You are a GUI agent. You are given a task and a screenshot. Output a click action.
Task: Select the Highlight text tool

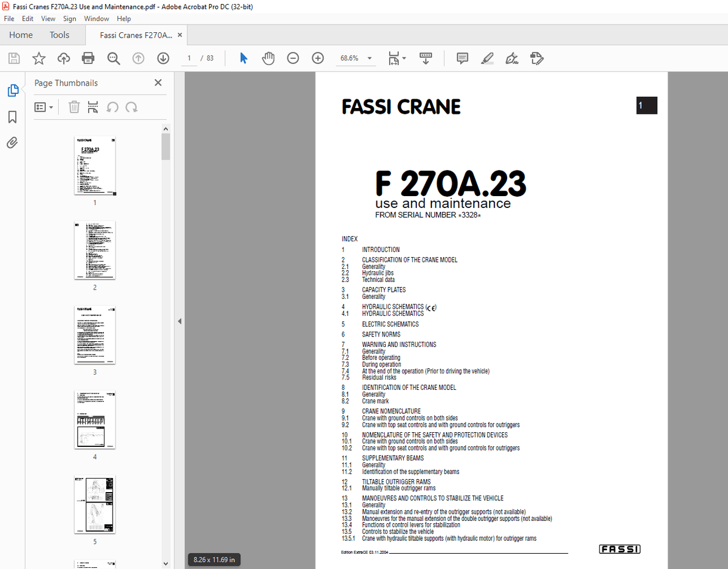pos(487,58)
